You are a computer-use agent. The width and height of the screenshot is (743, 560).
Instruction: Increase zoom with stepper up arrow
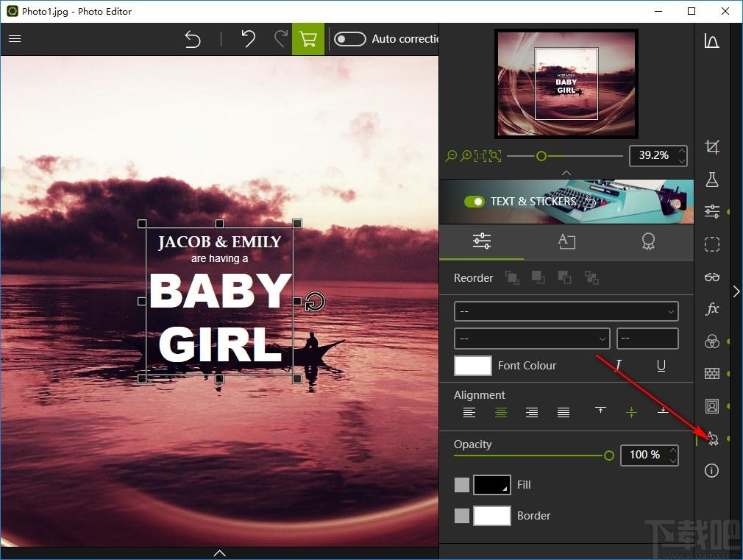click(682, 151)
